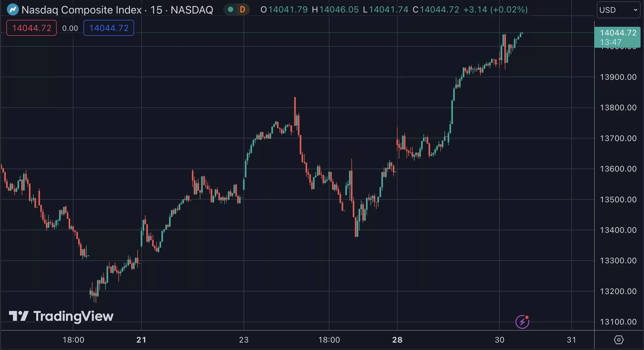The height and width of the screenshot is (350, 644).
Task: Click the 13500.00 price axis label
Action: (x=618, y=200)
